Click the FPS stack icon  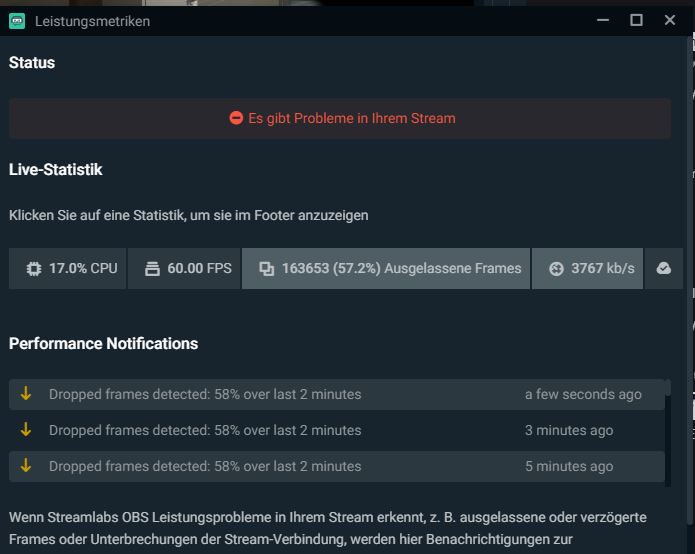pos(152,268)
